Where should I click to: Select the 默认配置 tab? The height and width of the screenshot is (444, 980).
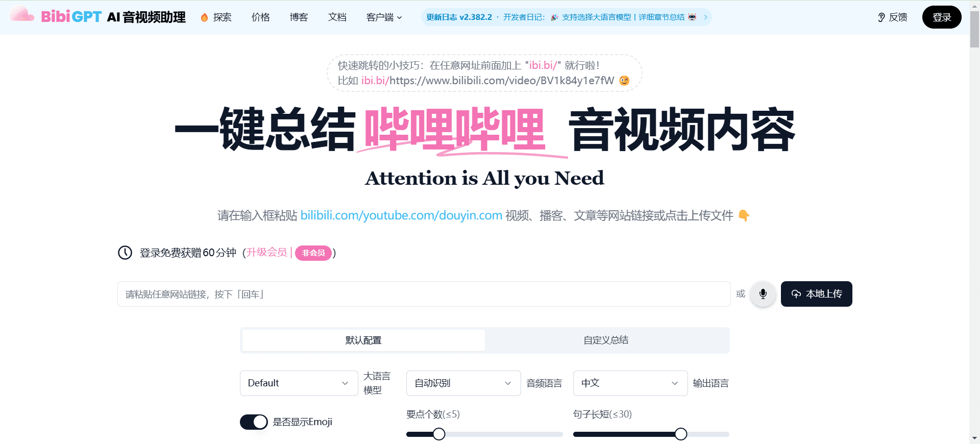point(363,340)
